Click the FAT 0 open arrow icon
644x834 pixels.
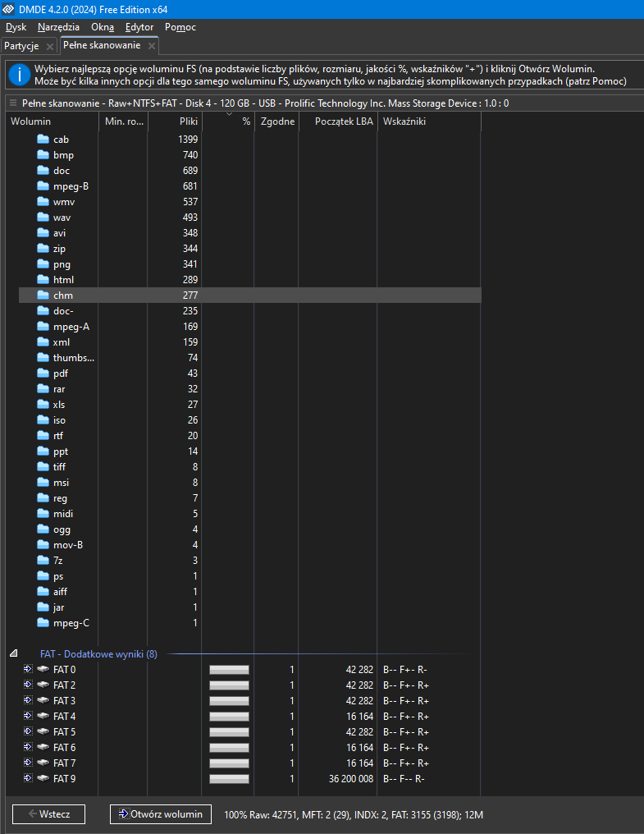(28, 669)
